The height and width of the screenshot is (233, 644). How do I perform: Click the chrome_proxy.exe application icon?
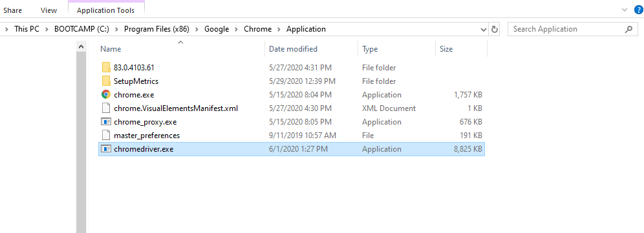click(106, 122)
